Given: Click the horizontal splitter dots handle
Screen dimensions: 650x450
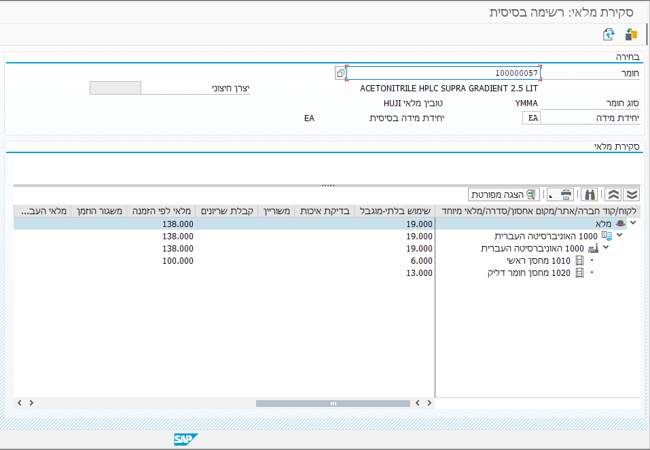Looking at the screenshot, I should (x=327, y=185).
